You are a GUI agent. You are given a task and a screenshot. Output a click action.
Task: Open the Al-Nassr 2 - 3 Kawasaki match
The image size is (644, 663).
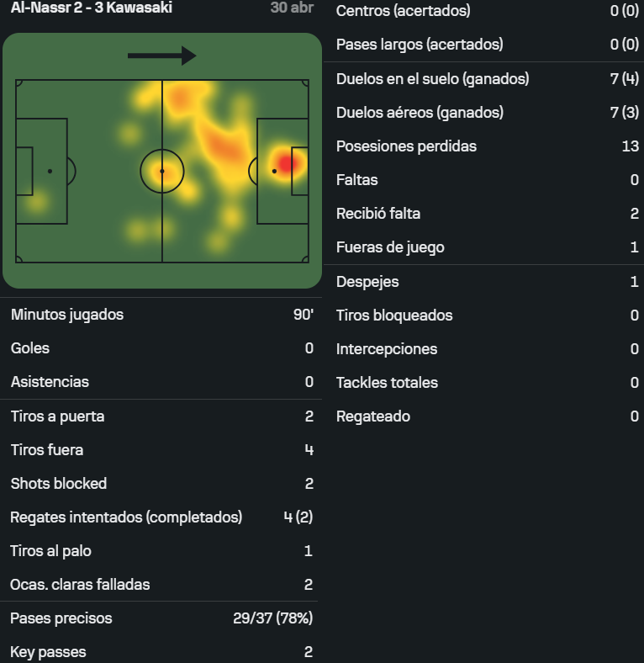92,8
